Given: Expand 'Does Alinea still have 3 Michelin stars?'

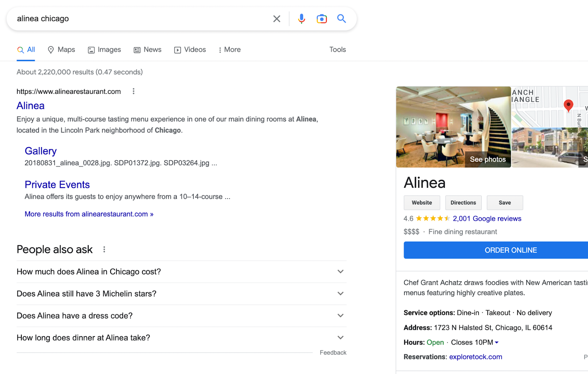Looking at the screenshot, I should (182, 294).
